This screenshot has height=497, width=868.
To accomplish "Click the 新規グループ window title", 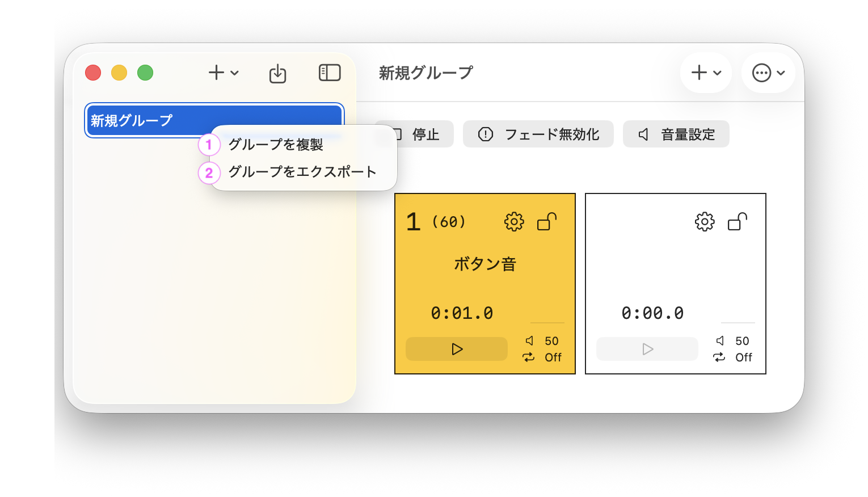I will [x=425, y=73].
